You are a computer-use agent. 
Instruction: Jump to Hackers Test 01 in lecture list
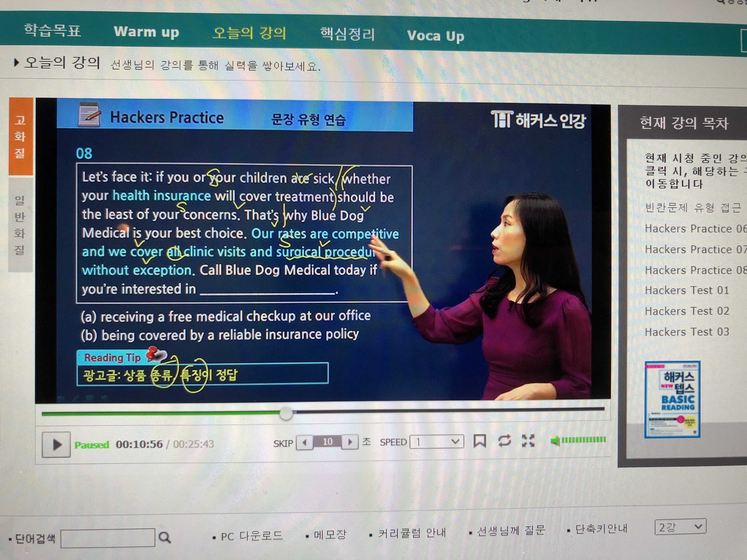(x=687, y=290)
